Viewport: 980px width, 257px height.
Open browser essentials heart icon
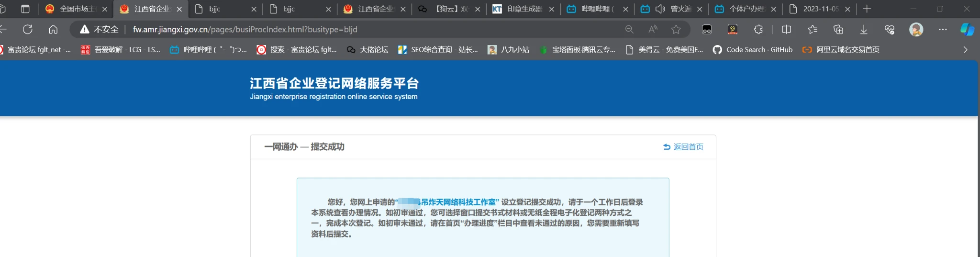tap(890, 29)
